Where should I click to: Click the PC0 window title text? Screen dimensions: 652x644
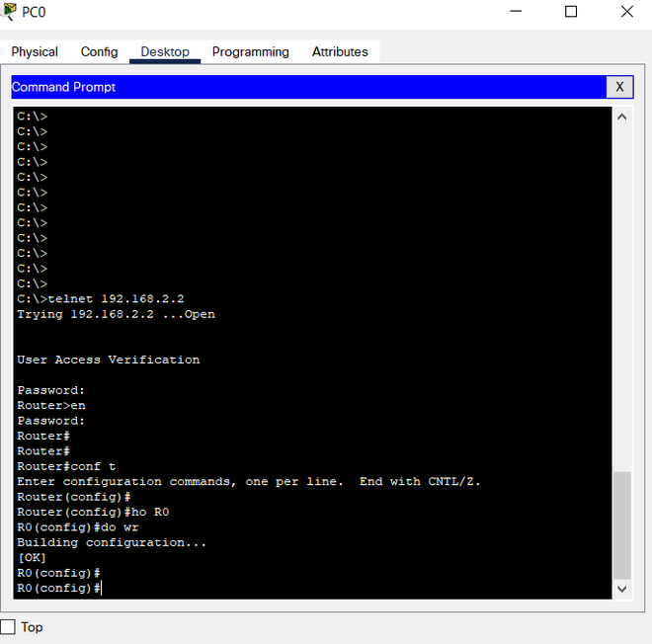click(x=34, y=13)
